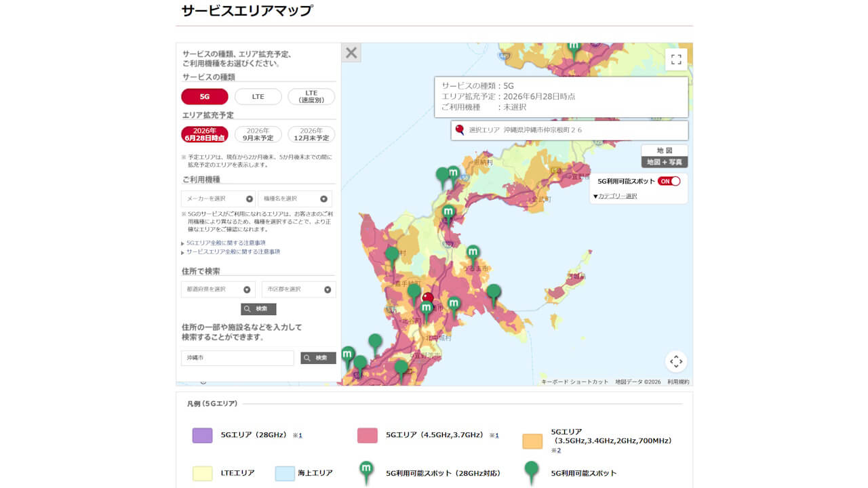Click the purple 5Gエリア(28GHz) swatch

tap(202, 435)
